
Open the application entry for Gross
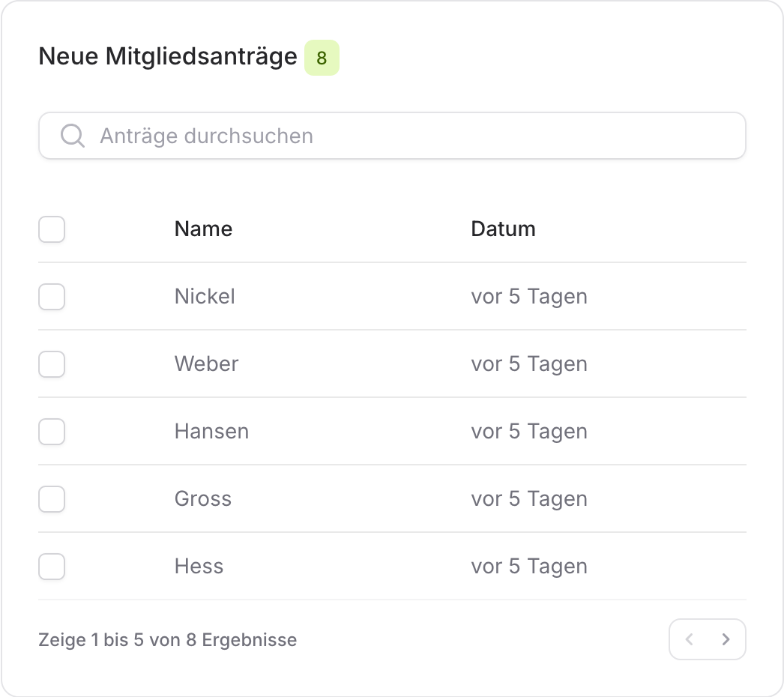(202, 499)
